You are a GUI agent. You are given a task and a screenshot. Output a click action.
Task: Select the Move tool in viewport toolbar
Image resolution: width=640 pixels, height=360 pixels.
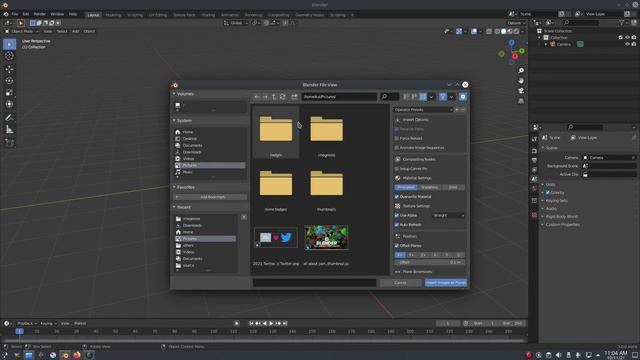(x=9, y=69)
